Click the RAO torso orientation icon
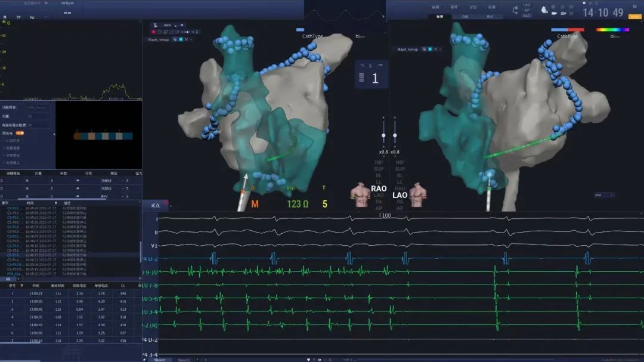The image size is (644, 362). (x=360, y=194)
